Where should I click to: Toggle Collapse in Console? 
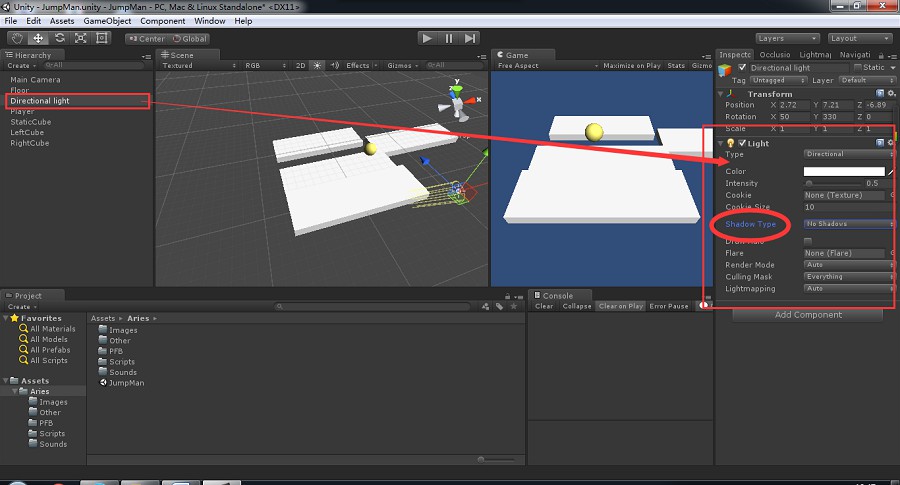pos(577,306)
